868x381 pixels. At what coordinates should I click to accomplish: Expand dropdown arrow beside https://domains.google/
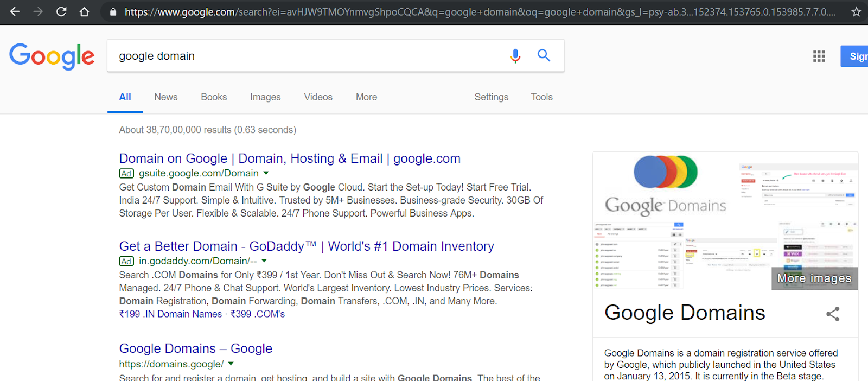click(231, 364)
